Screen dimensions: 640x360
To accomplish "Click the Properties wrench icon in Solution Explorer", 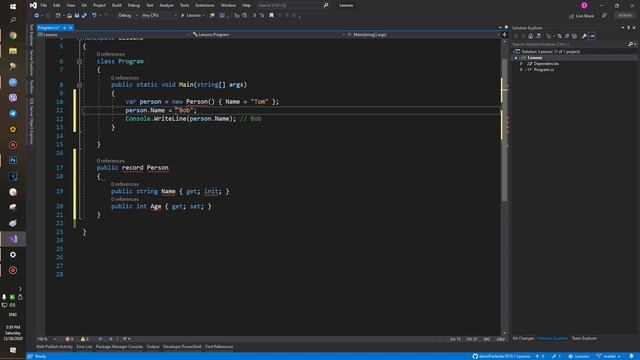I will click(584, 36).
